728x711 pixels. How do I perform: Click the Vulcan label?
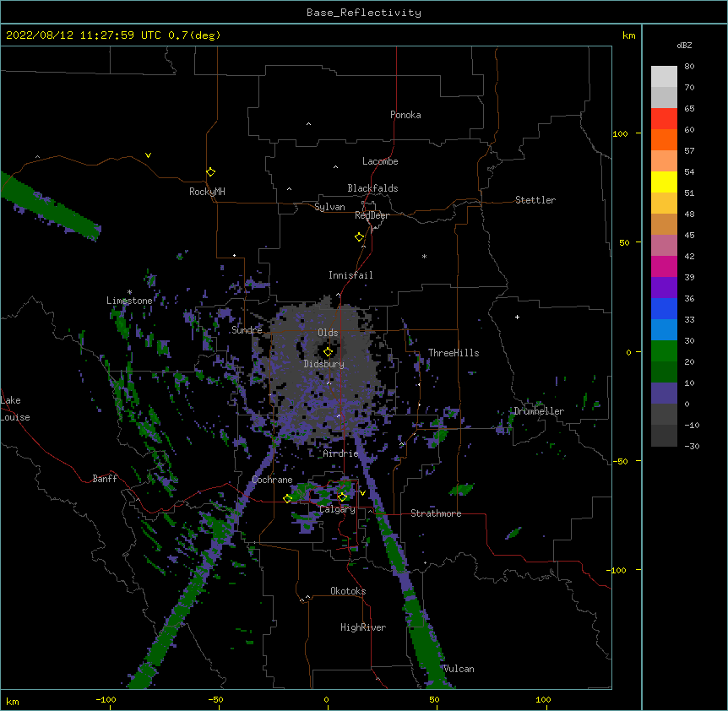pyautogui.click(x=459, y=669)
